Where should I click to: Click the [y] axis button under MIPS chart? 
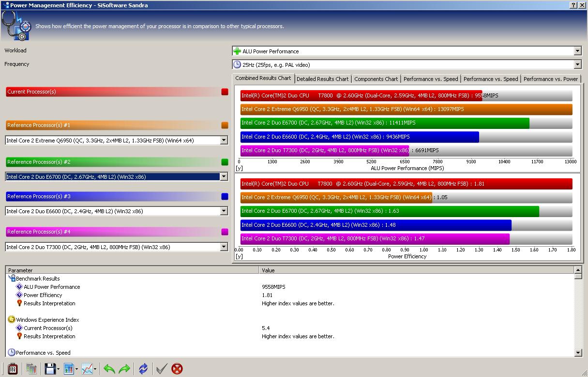[239, 168]
